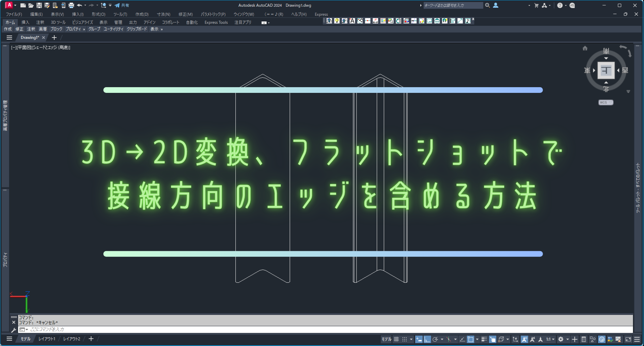
Task: Switch to the Express Tools ribbon tab
Action: tap(216, 22)
